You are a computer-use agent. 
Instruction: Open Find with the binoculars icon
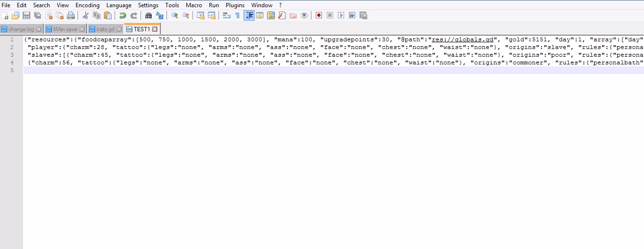pos(149,15)
